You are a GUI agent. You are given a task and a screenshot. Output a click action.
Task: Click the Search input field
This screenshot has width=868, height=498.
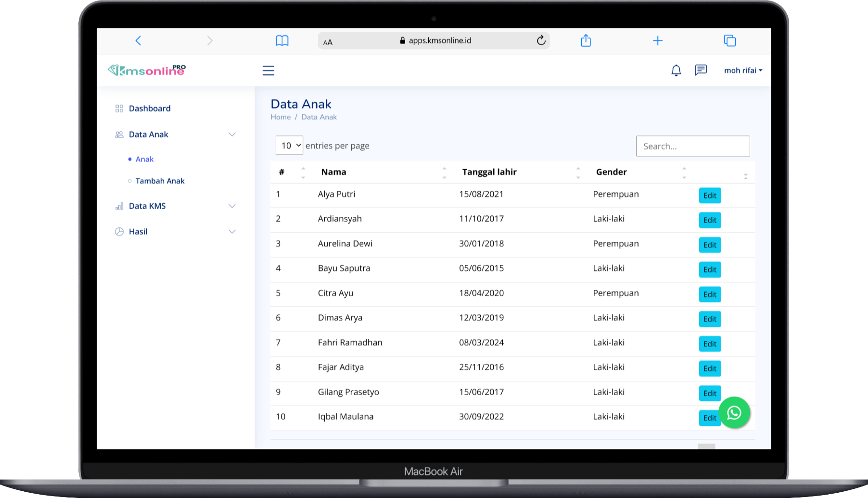click(x=692, y=146)
